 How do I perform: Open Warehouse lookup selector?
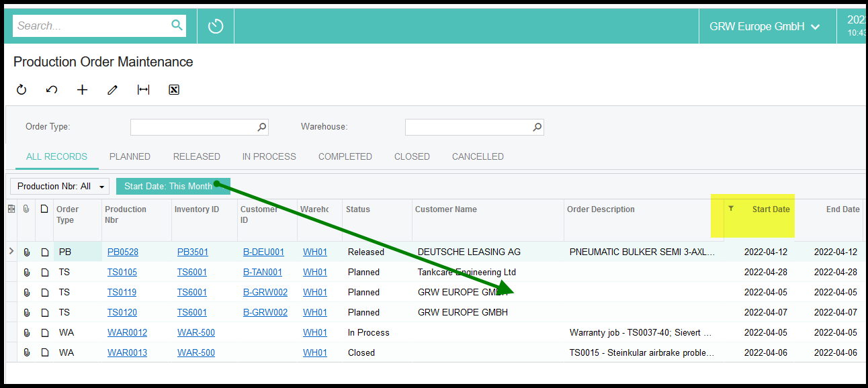coord(537,127)
